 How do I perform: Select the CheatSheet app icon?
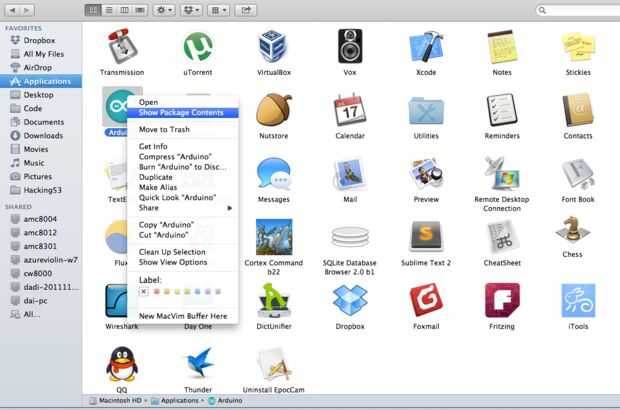pyautogui.click(x=502, y=236)
